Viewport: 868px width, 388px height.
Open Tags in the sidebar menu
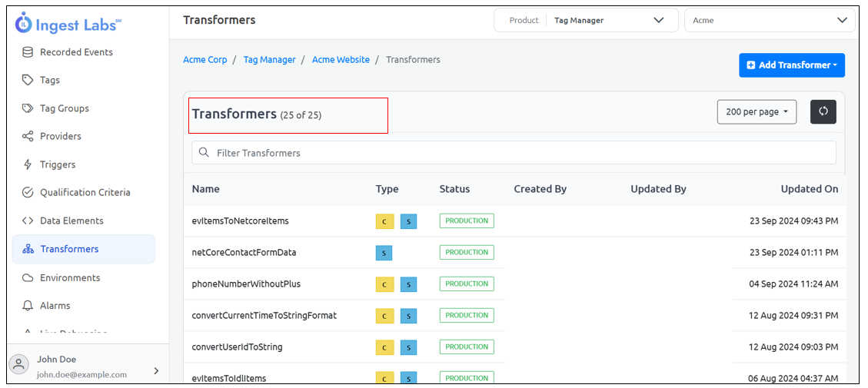pos(50,80)
